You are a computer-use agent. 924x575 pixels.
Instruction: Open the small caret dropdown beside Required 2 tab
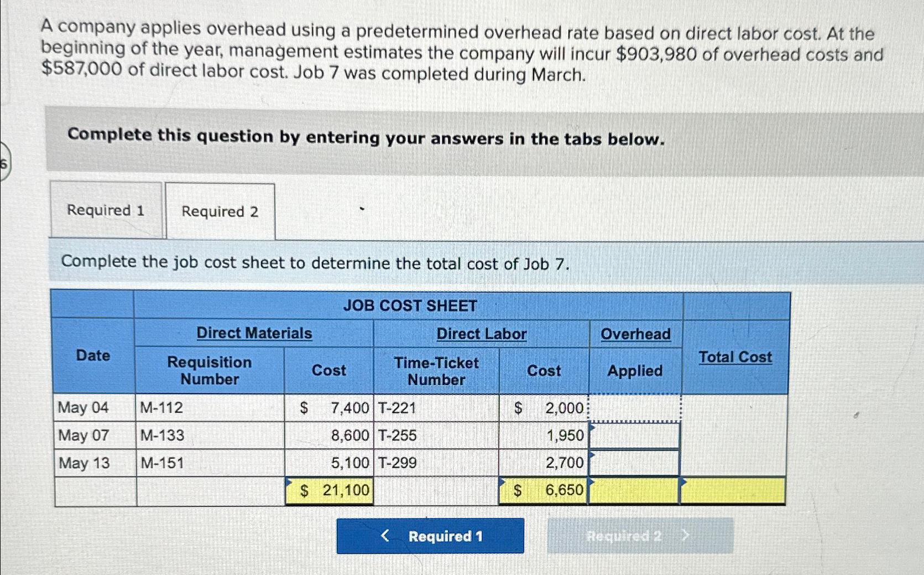tap(362, 208)
